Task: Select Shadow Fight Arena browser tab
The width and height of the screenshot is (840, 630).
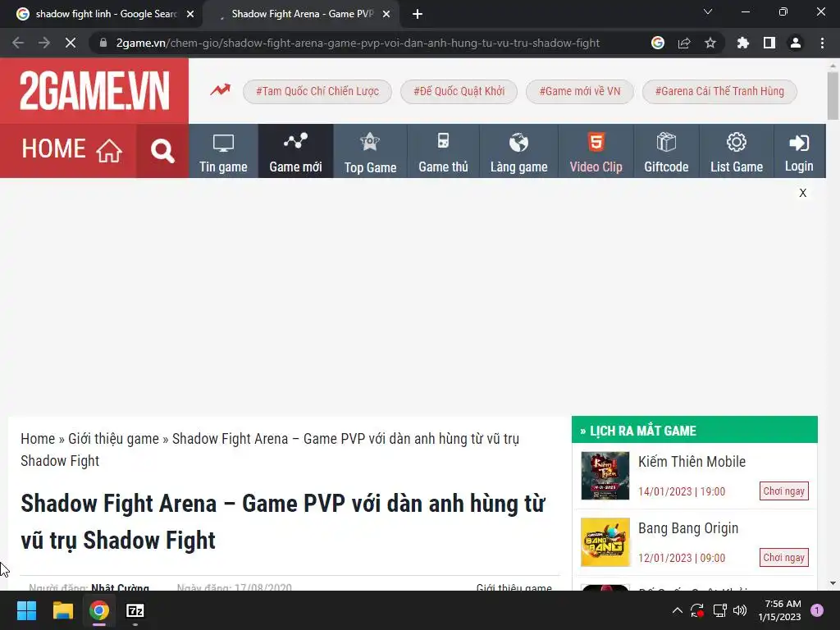Action: coord(300,14)
